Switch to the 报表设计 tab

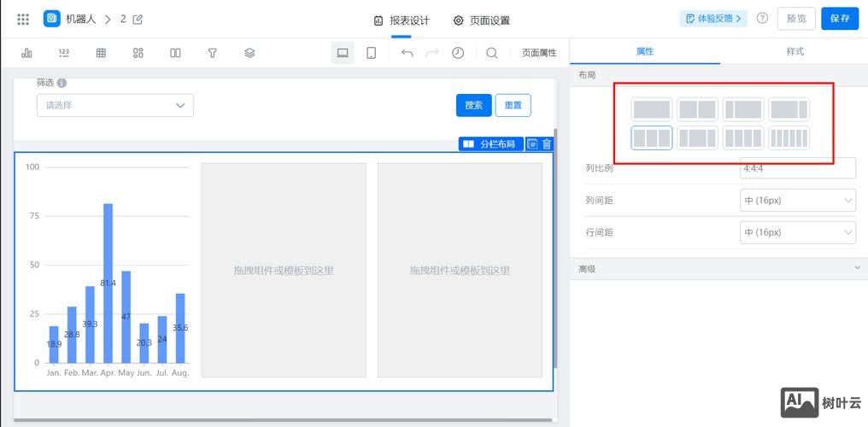tap(402, 20)
